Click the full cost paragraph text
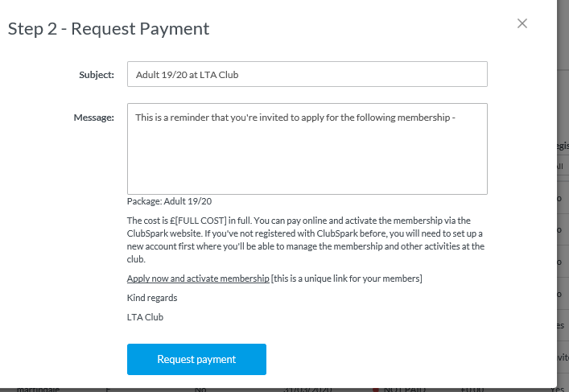Image resolution: width=569 pixels, height=392 pixels. pyautogui.click(x=306, y=240)
